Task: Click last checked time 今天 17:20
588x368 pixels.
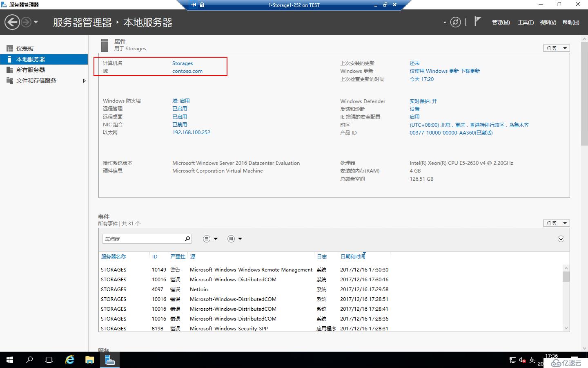Action: [422, 79]
